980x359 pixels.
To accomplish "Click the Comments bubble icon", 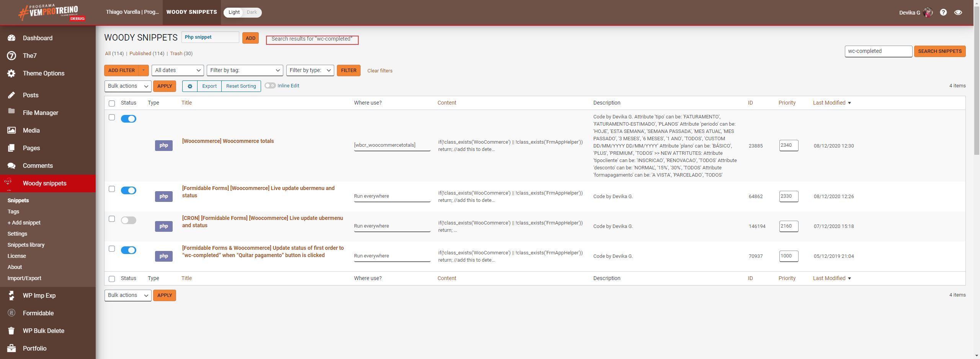I will click(11, 166).
